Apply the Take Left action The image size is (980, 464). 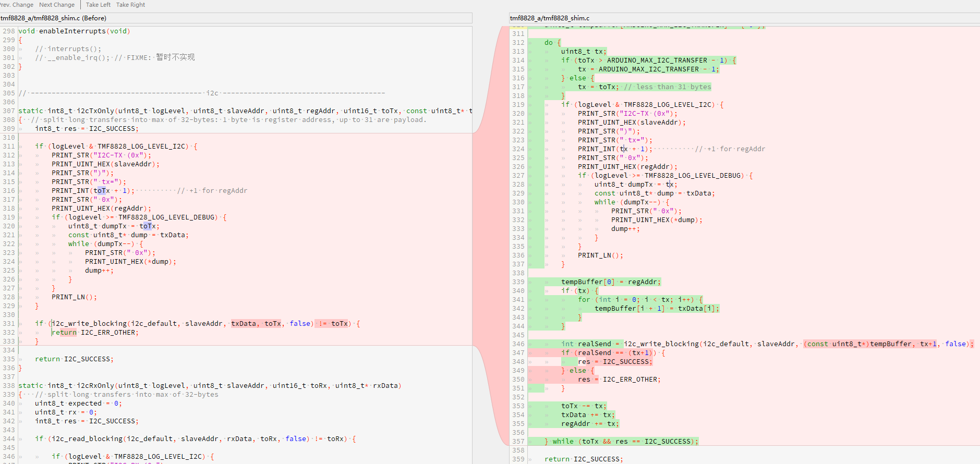98,5
